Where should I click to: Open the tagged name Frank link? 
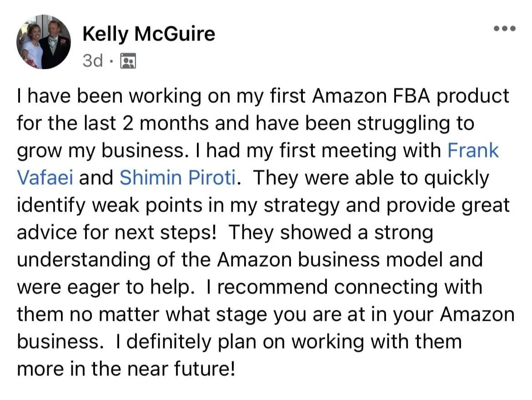coord(473,150)
